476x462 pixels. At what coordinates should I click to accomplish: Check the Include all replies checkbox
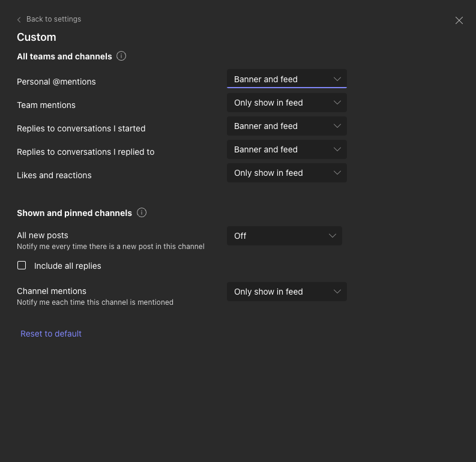[22, 265]
